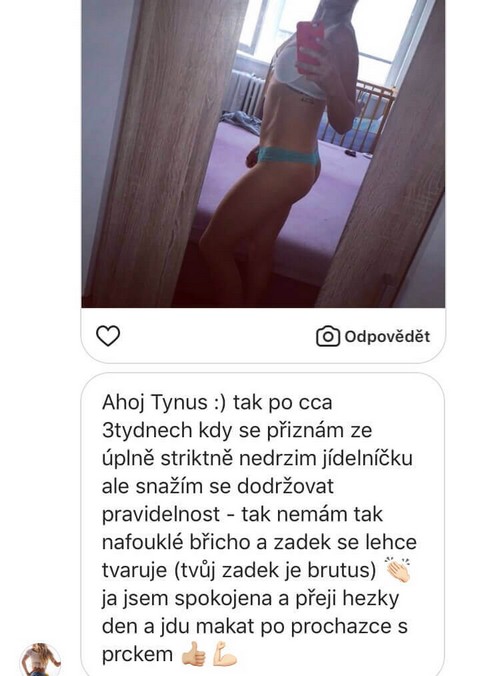This screenshot has height=676, width=500.
Task: Tap the camera icon beside Odpovědět
Action: click(x=328, y=336)
